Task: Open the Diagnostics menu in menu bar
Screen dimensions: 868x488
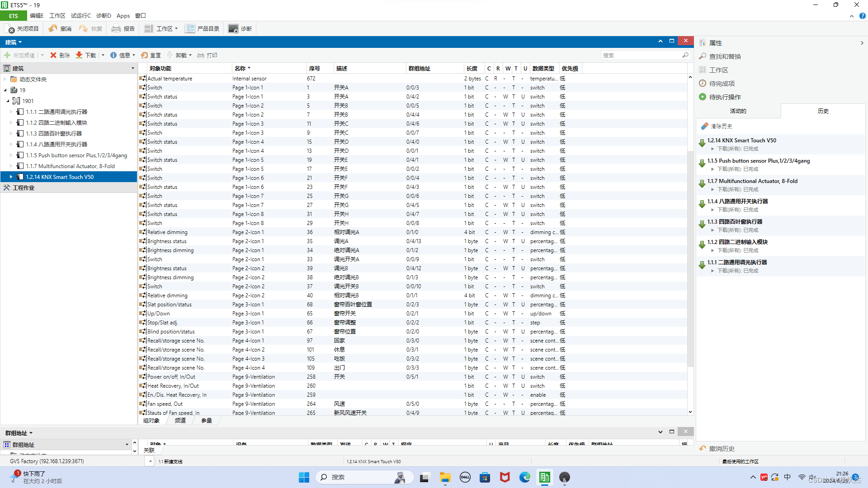Action: tap(103, 15)
